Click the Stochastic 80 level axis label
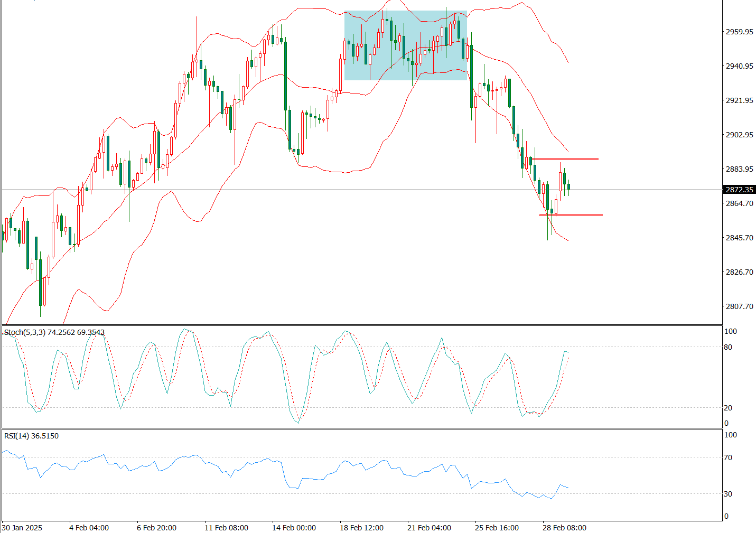 point(728,347)
